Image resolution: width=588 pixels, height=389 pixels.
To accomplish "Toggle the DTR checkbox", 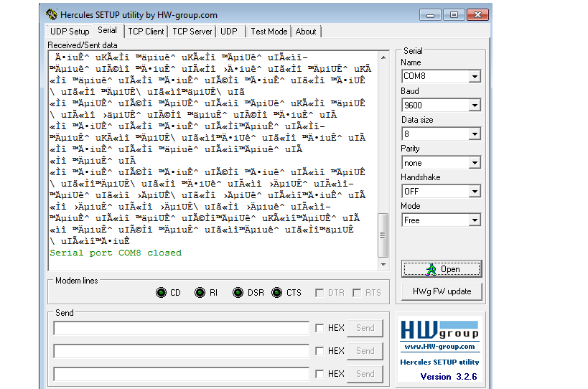I will [x=319, y=293].
